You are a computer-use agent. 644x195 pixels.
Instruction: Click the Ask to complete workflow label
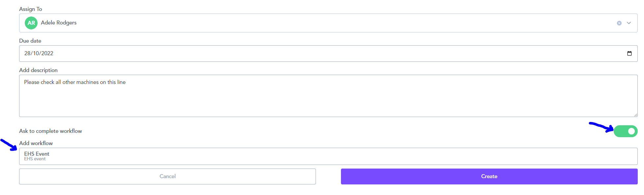pos(50,131)
